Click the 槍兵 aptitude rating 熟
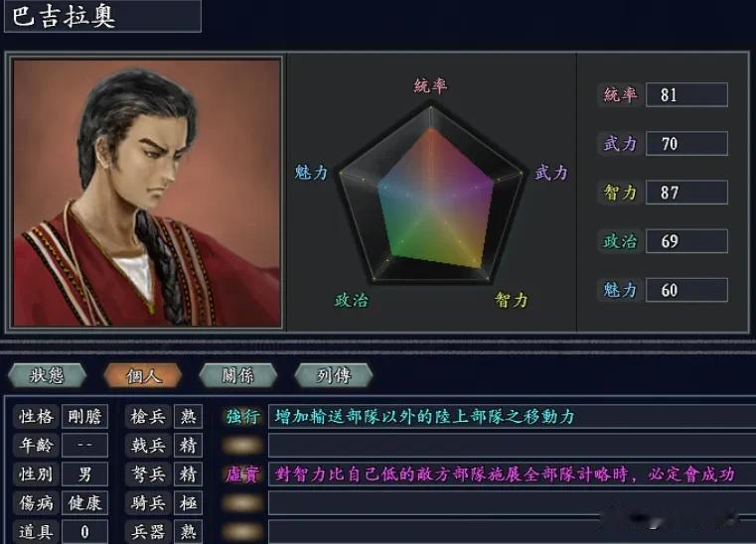The image size is (756, 544). coord(188,416)
